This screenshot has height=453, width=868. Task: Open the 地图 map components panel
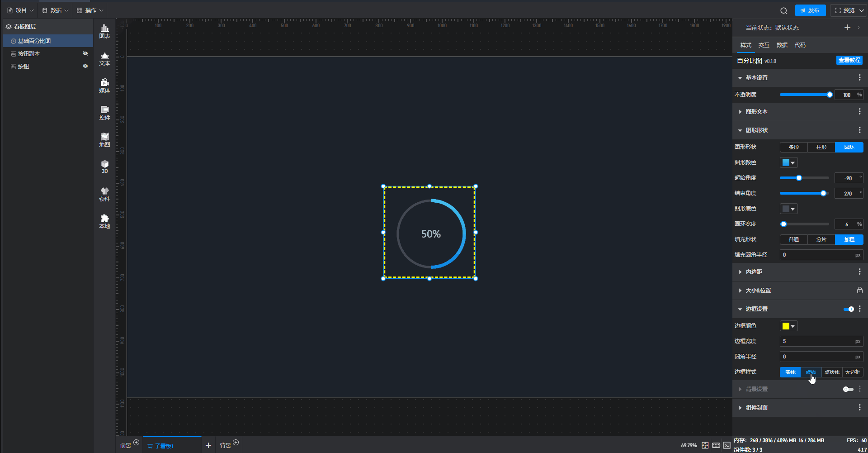click(104, 140)
